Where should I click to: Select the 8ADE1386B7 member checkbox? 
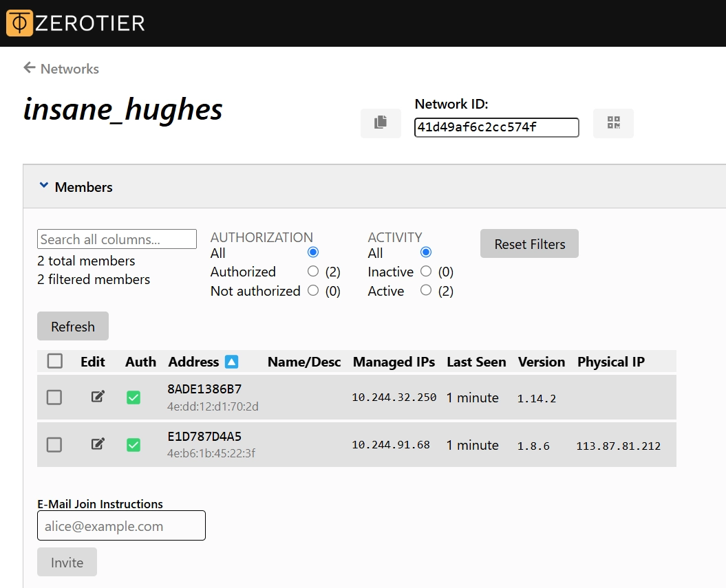tap(54, 398)
